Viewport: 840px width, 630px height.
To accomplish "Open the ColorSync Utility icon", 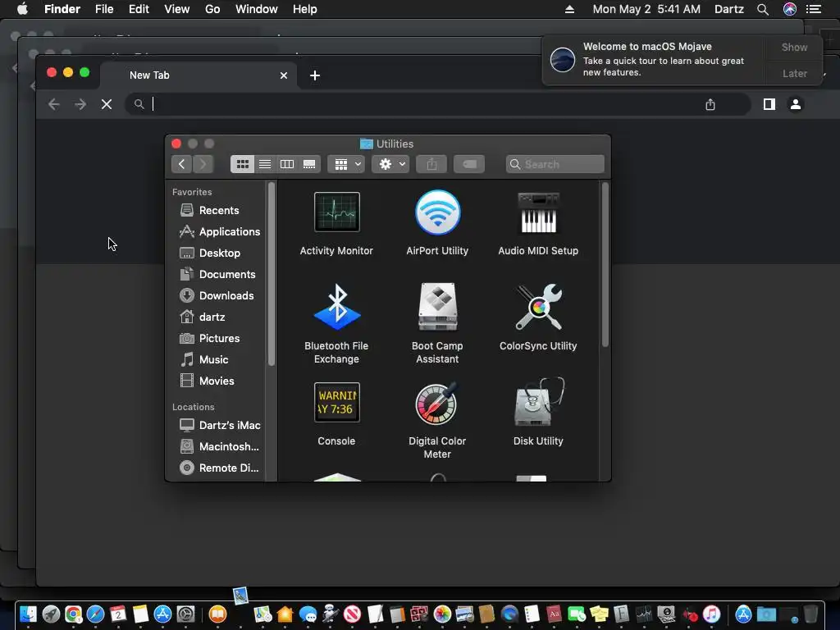I will coord(538,307).
